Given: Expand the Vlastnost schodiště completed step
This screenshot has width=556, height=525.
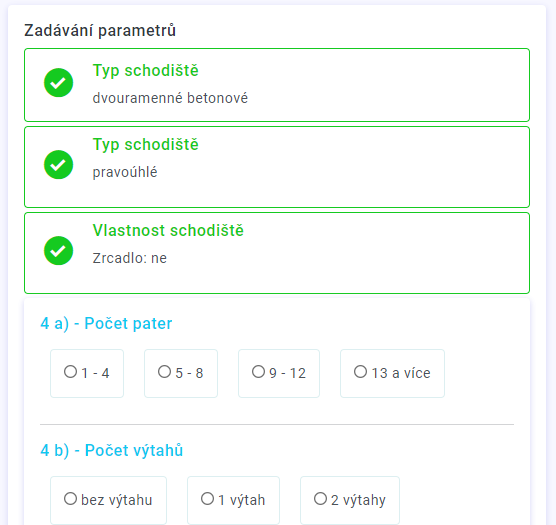Looking at the screenshot, I should (x=277, y=253).
